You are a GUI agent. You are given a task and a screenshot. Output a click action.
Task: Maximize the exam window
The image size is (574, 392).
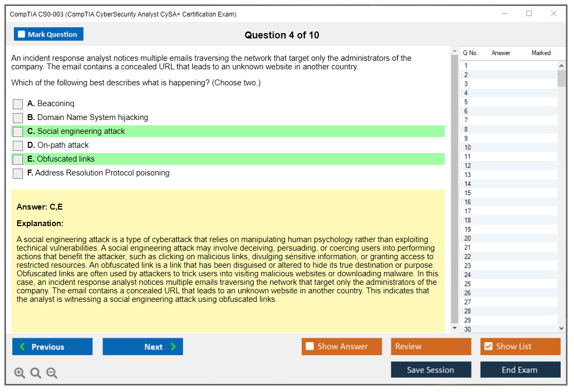[529, 14]
